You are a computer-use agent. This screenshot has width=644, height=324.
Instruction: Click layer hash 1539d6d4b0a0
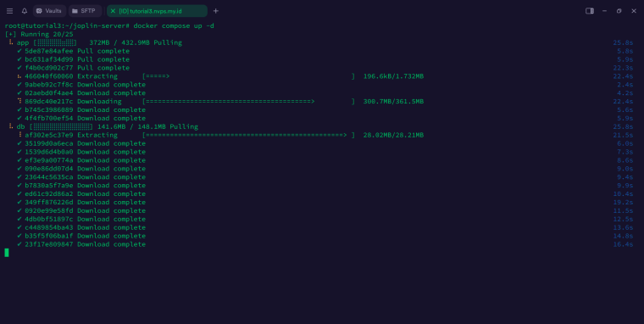point(49,152)
